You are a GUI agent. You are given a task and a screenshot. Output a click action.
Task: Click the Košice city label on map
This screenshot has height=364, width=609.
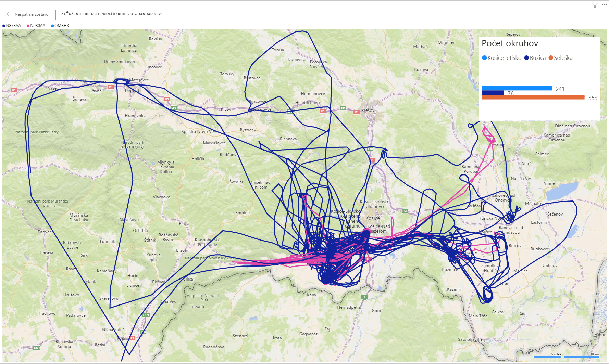[373, 218]
